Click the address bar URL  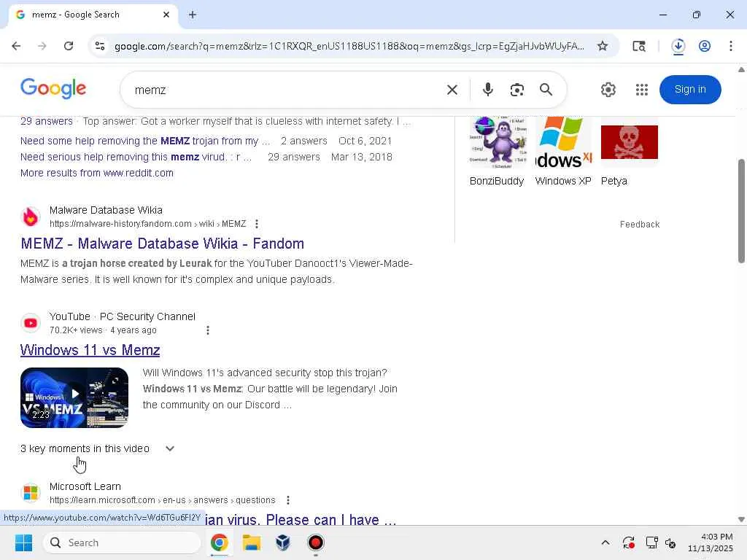pos(349,46)
